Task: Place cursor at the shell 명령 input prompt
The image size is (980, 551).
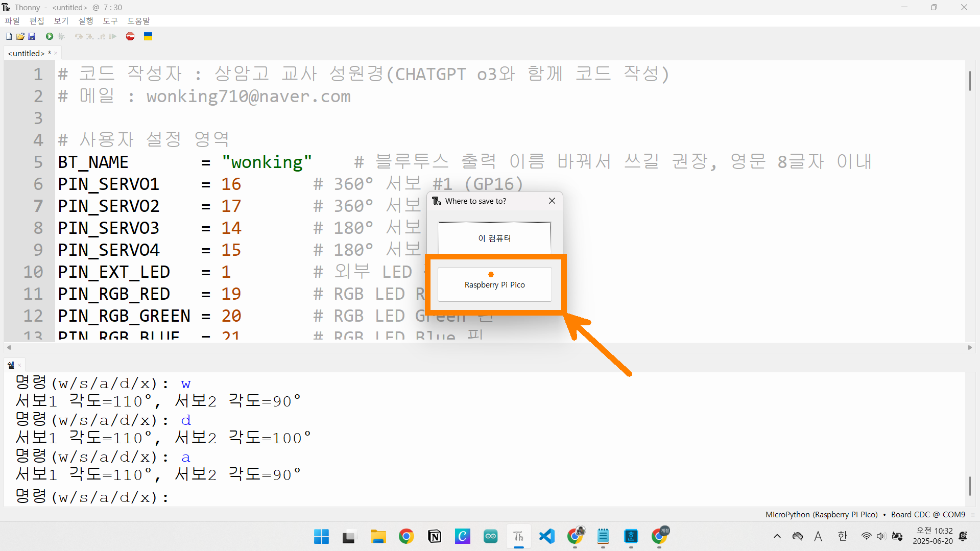Action: coord(176,497)
